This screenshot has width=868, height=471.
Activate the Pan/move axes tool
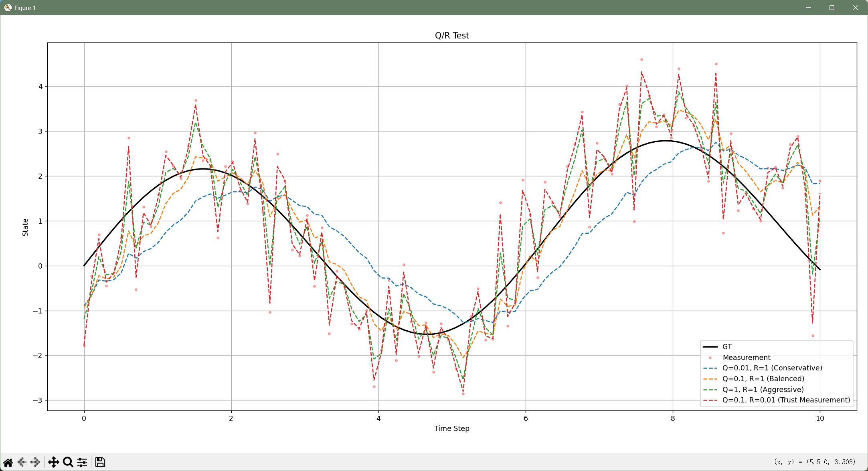(53, 462)
